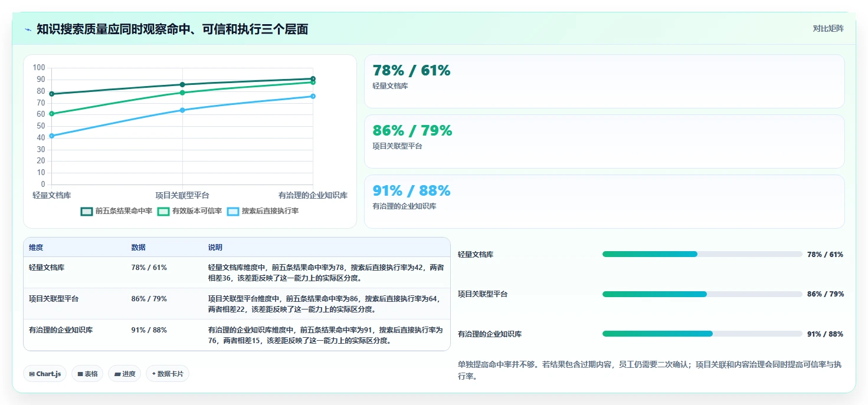
Task: Toggle 搜索后直接执行率 legend series
Action: coord(263,211)
